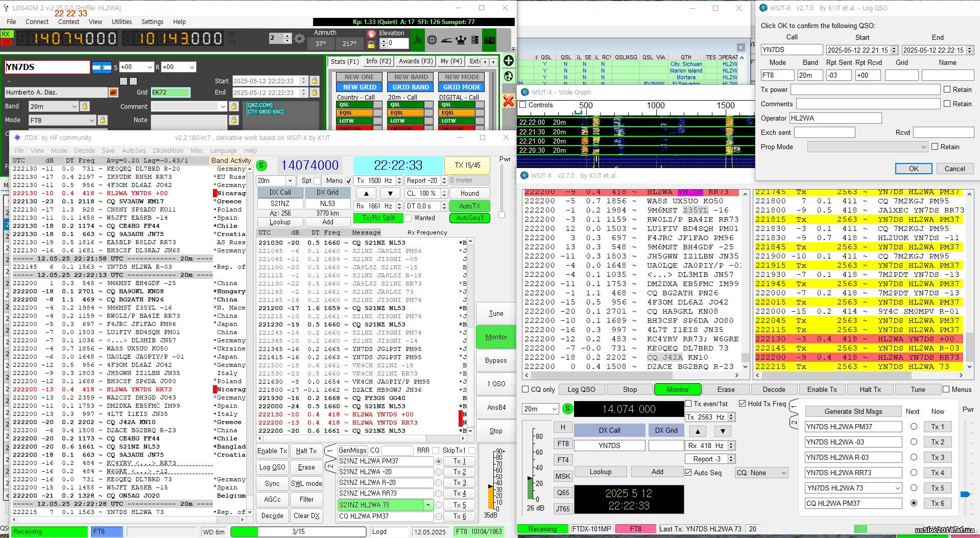Open the JTDX 20m band dropdown
Screen dimensions: 980x538
tap(291, 180)
